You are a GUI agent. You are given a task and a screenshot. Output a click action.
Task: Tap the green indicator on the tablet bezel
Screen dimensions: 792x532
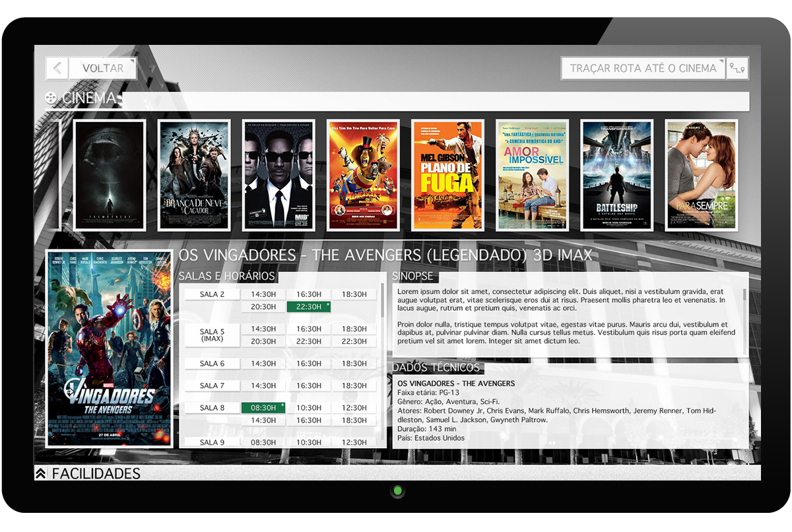[397, 491]
